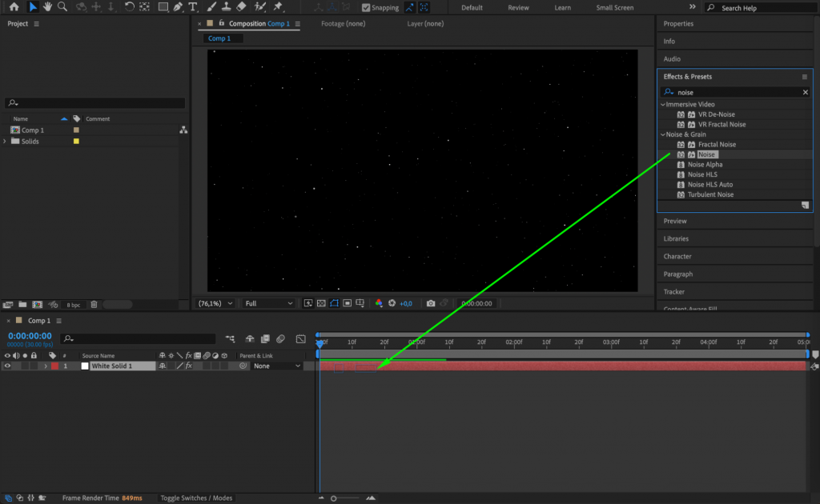This screenshot has width=820, height=504.
Task: Click the White Solid 1 layer color swatch
Action: coord(54,365)
